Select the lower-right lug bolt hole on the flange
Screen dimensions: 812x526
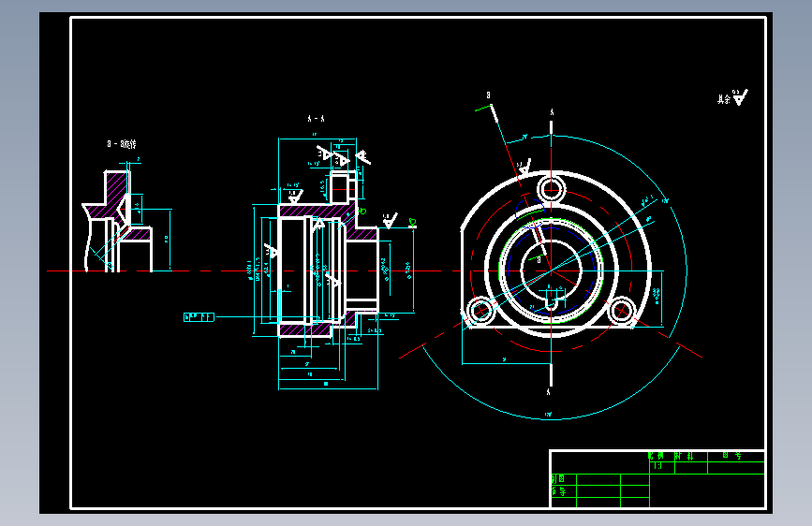[621, 311]
